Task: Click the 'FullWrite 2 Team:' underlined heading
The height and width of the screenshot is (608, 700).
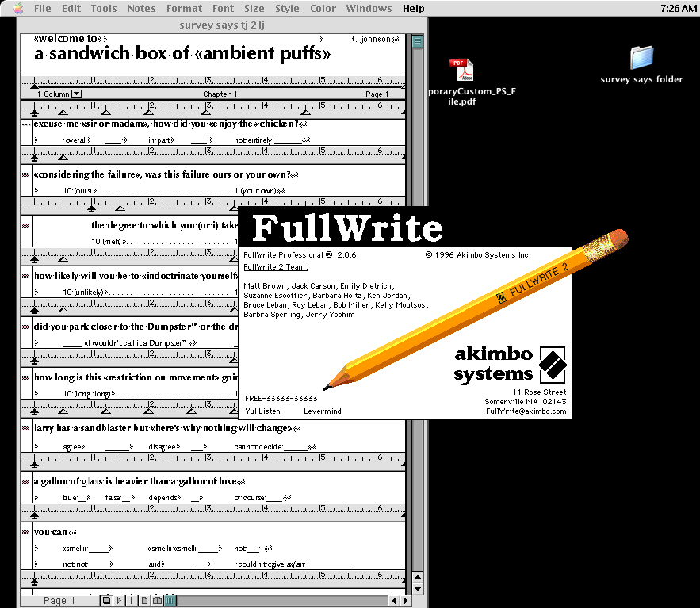Action: 275,267
